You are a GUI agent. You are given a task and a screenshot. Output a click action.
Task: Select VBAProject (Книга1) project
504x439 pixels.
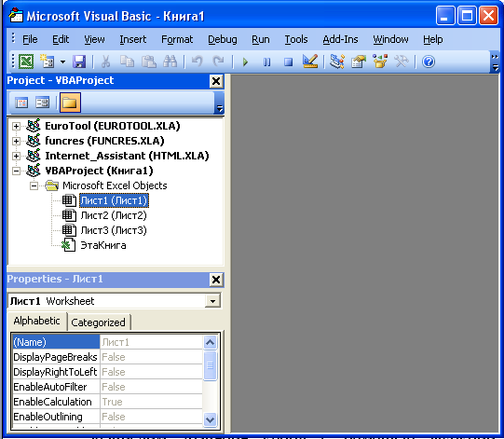pos(99,171)
